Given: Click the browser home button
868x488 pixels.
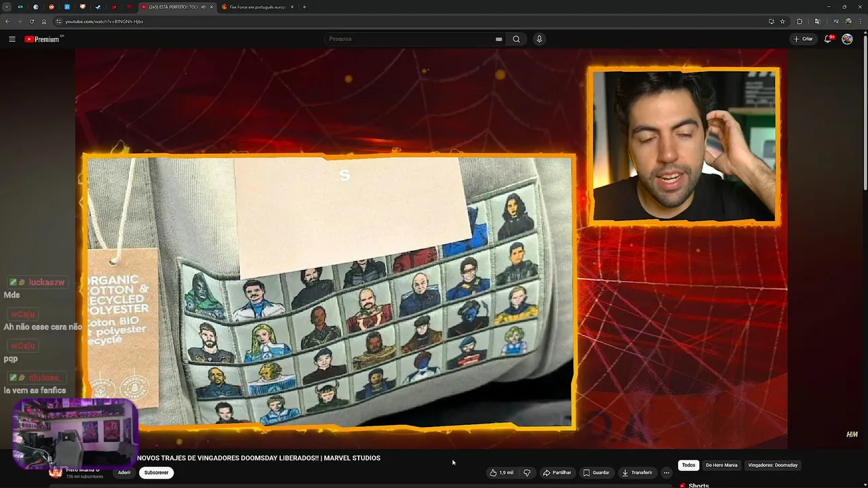Looking at the screenshot, I should coord(44,22).
